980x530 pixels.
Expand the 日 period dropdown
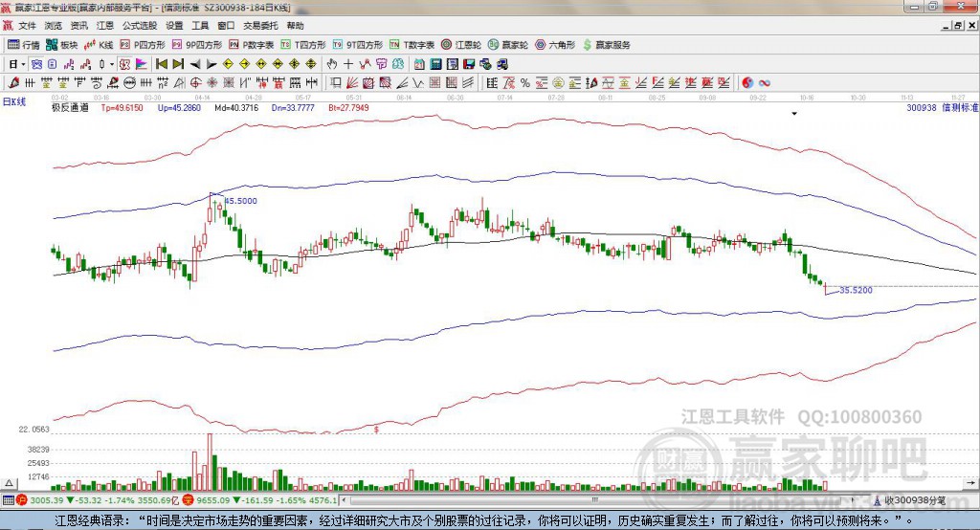coord(23,64)
